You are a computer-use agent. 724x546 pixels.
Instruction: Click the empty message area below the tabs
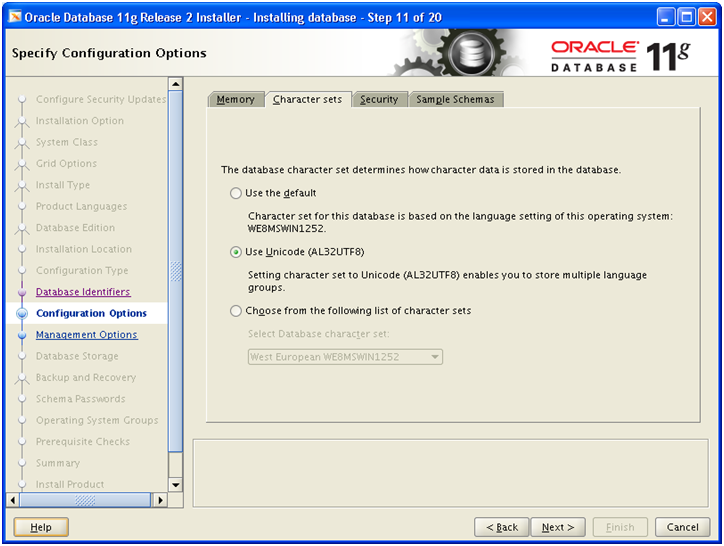pos(450,473)
